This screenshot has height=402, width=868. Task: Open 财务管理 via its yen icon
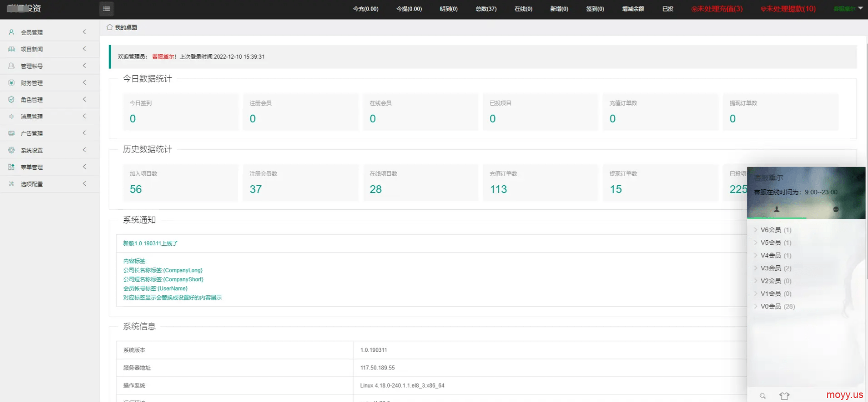[x=11, y=83]
